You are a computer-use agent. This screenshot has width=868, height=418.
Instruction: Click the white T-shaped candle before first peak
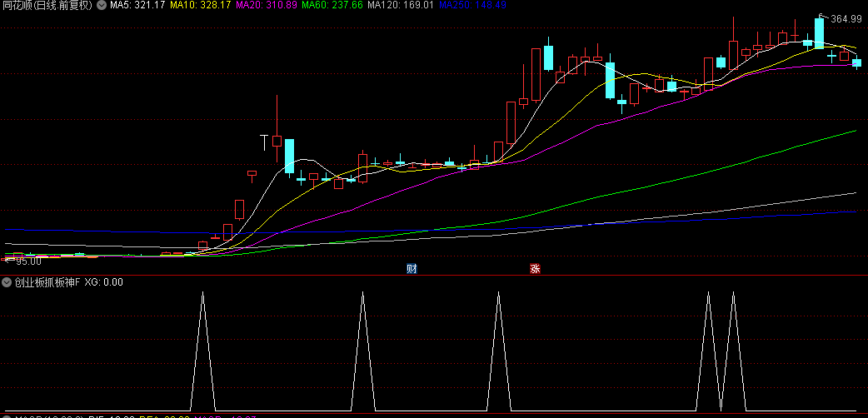click(265, 142)
